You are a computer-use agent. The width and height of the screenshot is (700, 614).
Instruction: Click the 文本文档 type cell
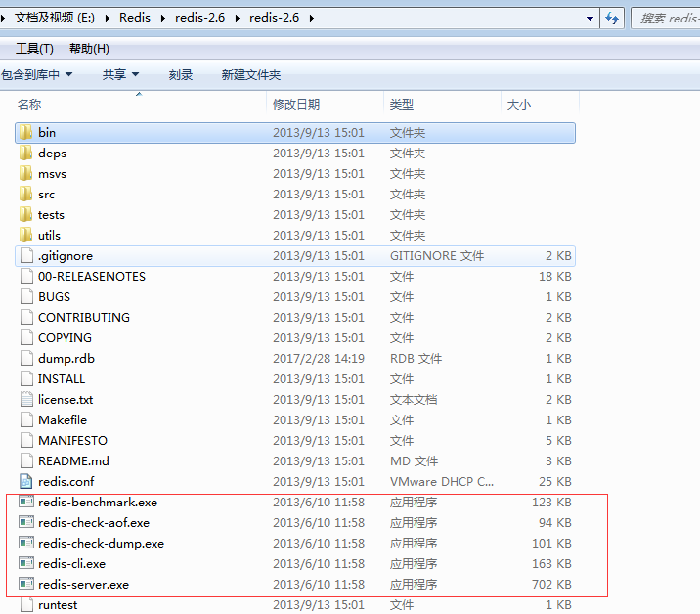pyautogui.click(x=414, y=399)
